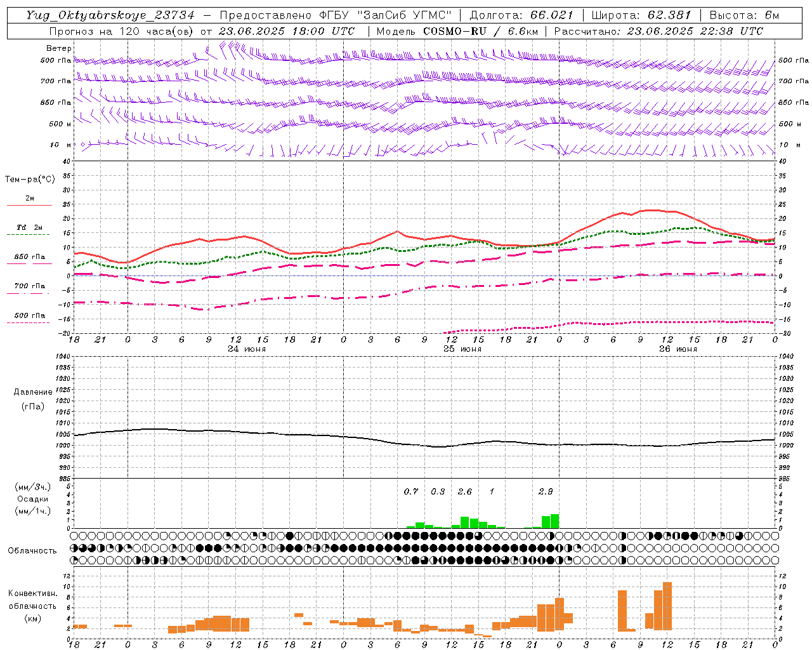Click the Осадки precipitation label
The image size is (812, 650).
point(33,499)
